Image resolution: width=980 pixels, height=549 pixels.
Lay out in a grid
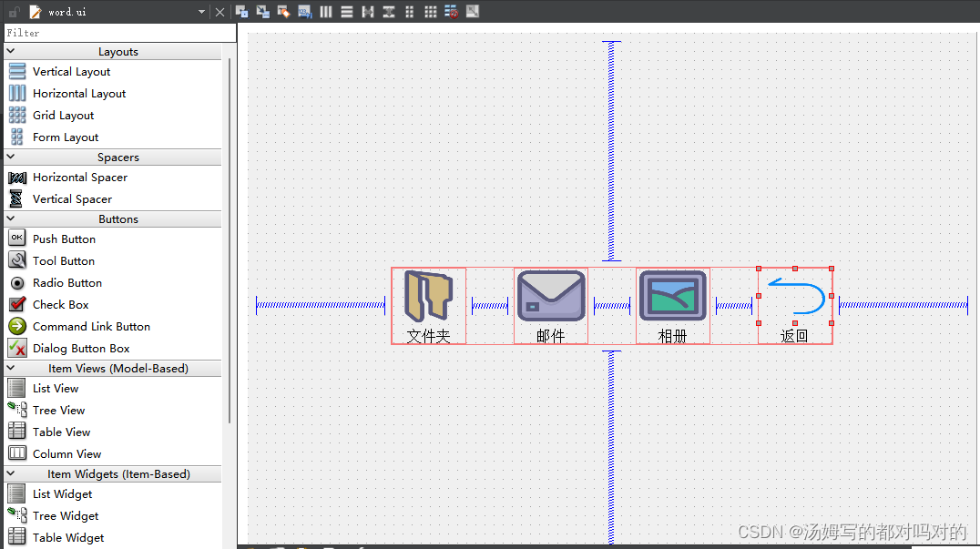click(x=431, y=11)
